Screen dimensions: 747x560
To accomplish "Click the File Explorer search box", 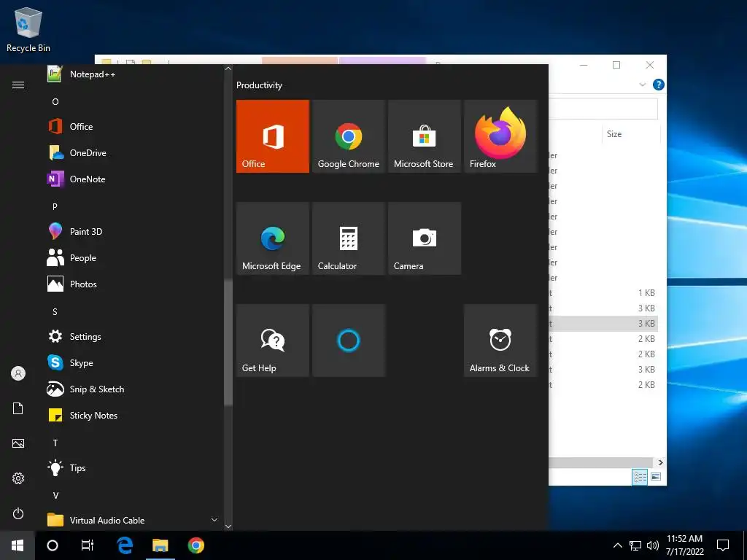I will (x=603, y=109).
